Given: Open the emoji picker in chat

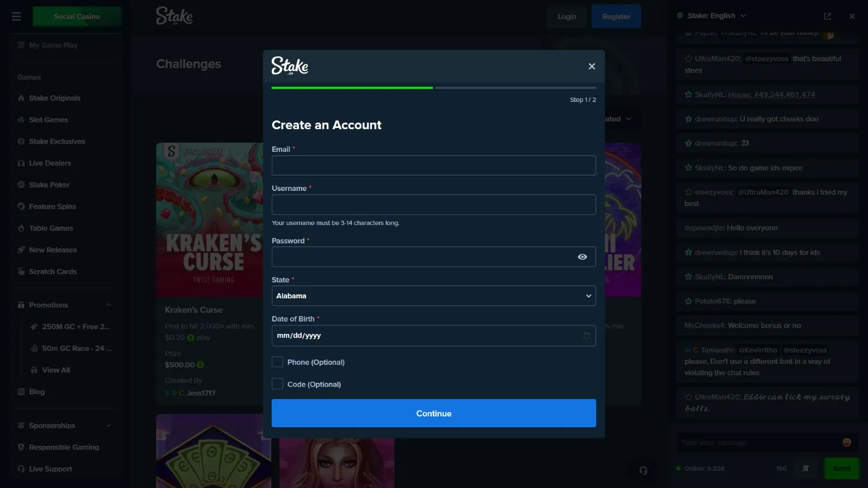Looking at the screenshot, I should (846, 442).
